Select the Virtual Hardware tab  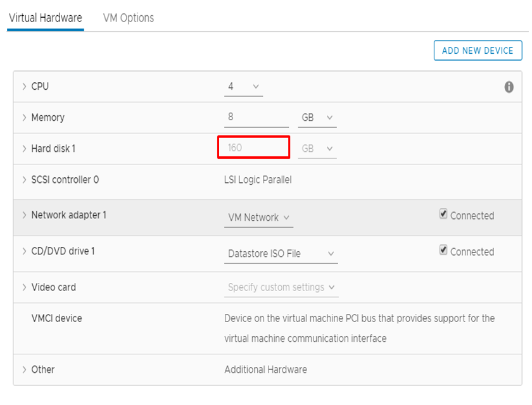(x=46, y=18)
